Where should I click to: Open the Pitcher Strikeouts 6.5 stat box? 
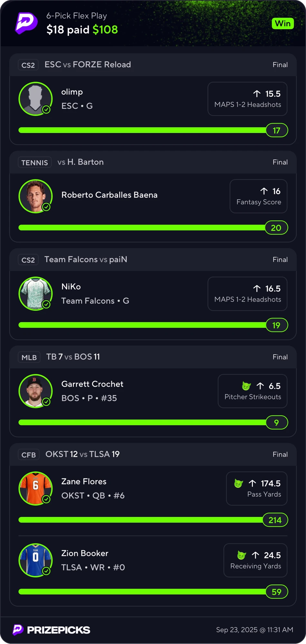pyautogui.click(x=253, y=391)
